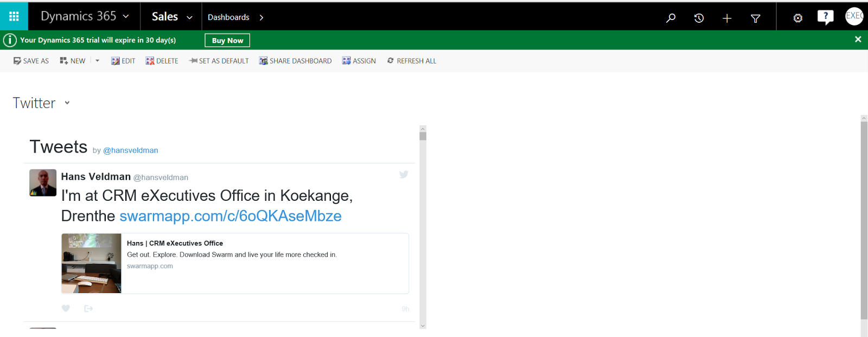Click the tweets panel scroll up arrow

[423, 129]
